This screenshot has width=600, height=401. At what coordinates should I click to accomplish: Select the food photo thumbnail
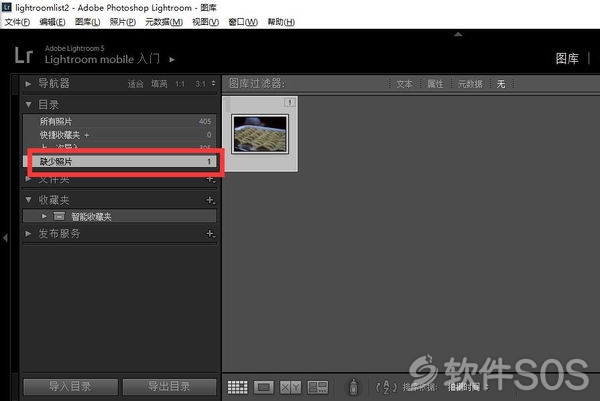coord(260,134)
